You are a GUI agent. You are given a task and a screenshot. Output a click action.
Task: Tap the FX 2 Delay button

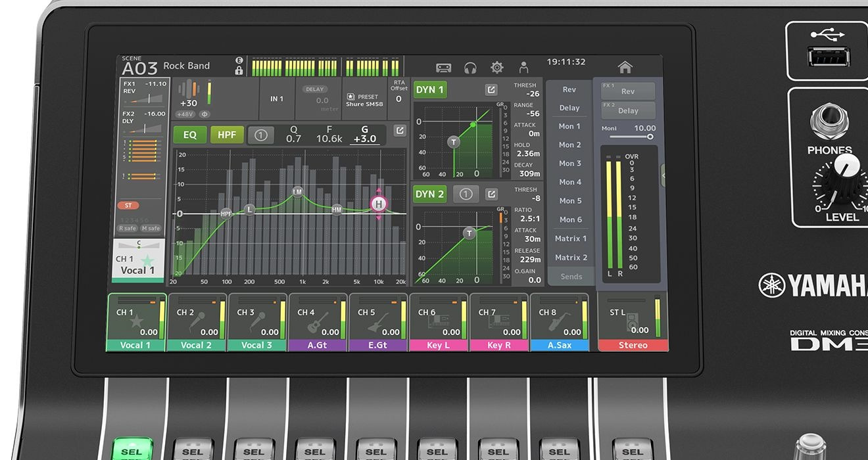628,110
